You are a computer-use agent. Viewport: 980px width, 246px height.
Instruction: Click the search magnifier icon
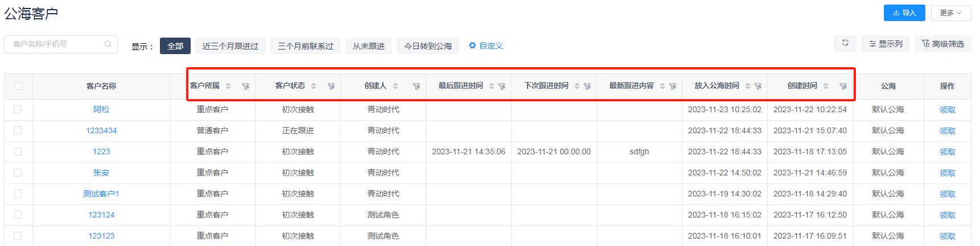point(108,44)
